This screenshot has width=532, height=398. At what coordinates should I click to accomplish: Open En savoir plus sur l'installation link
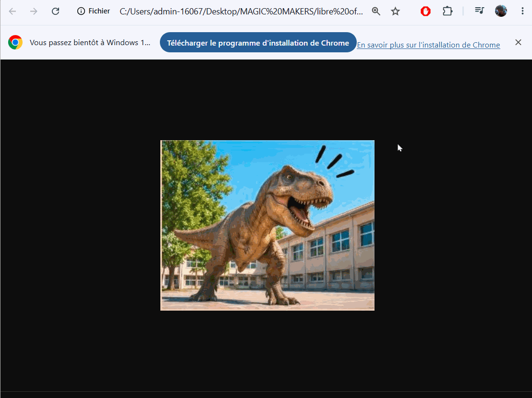(428, 45)
